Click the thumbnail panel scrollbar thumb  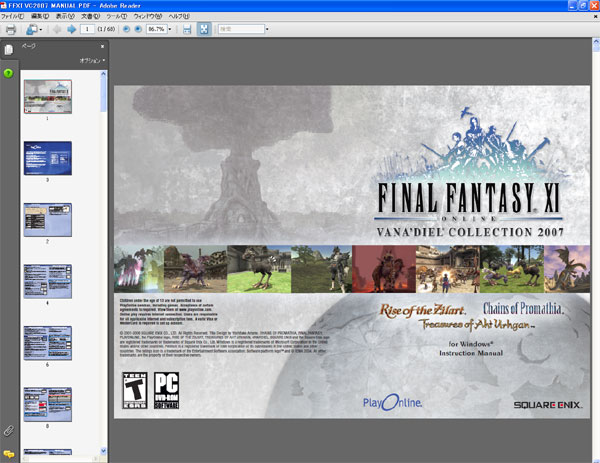pos(103,95)
